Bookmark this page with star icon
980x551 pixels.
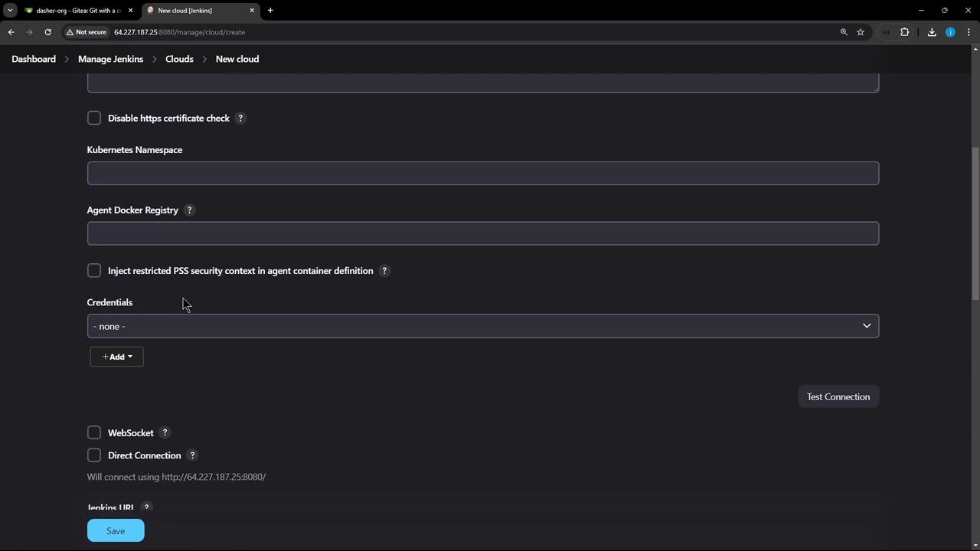coord(861,32)
